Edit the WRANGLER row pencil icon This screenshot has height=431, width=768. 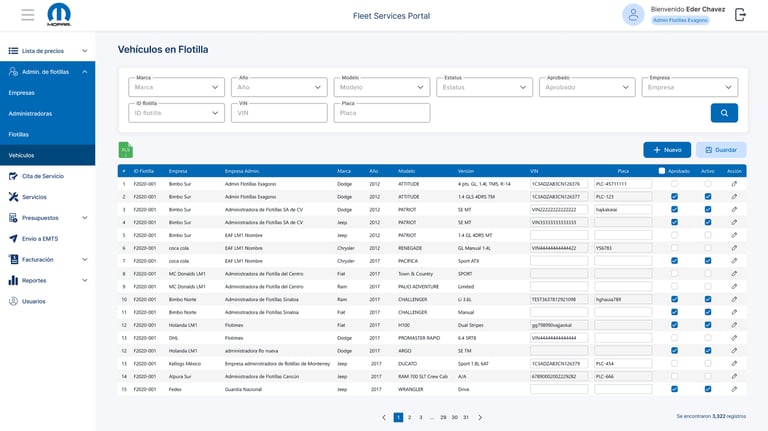(734, 389)
